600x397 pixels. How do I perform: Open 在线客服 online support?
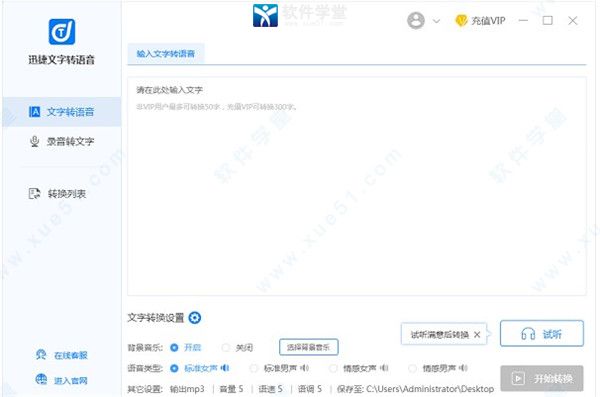tap(62, 355)
